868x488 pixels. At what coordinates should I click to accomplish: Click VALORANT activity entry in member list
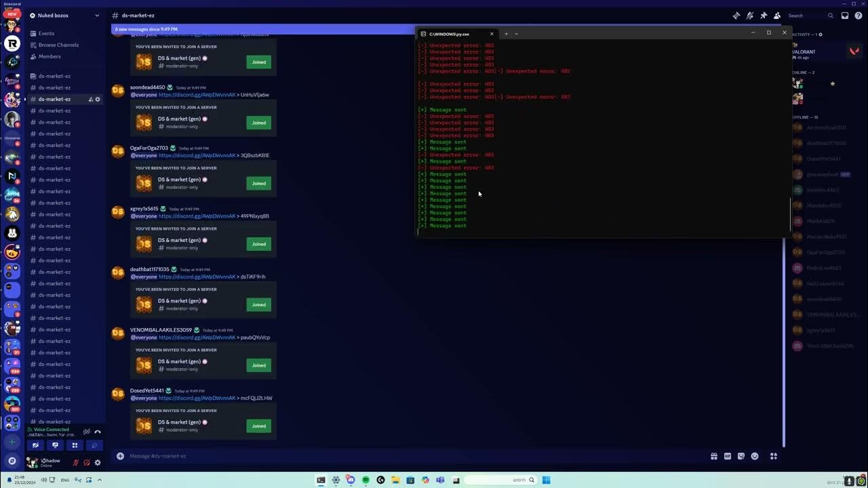point(826,52)
